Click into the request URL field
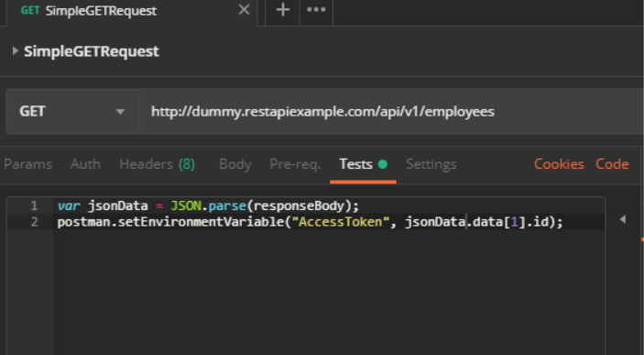 click(x=390, y=112)
